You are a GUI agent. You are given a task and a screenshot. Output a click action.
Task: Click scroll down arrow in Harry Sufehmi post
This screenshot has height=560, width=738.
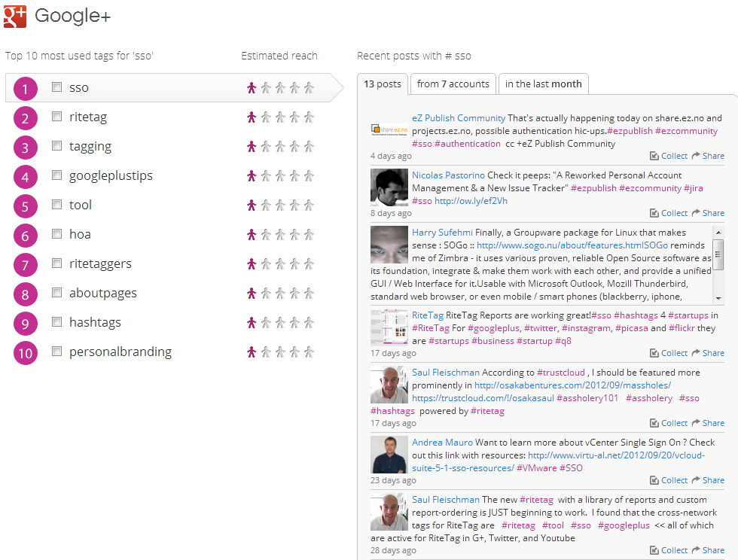coord(718,298)
